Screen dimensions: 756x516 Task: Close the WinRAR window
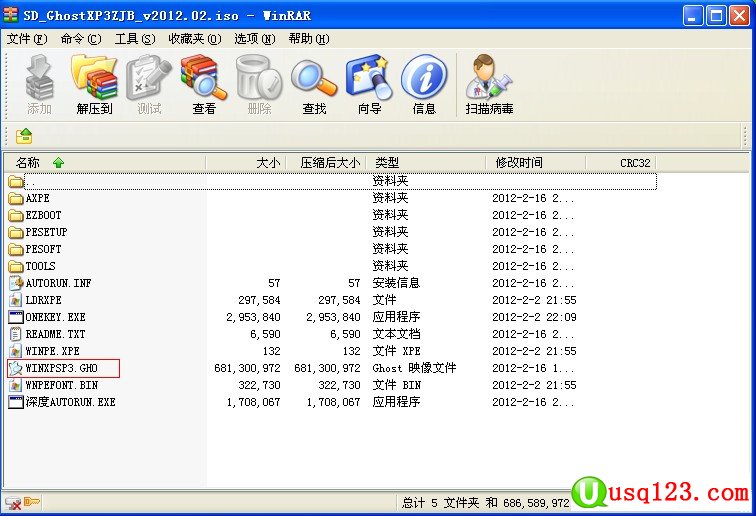click(739, 16)
